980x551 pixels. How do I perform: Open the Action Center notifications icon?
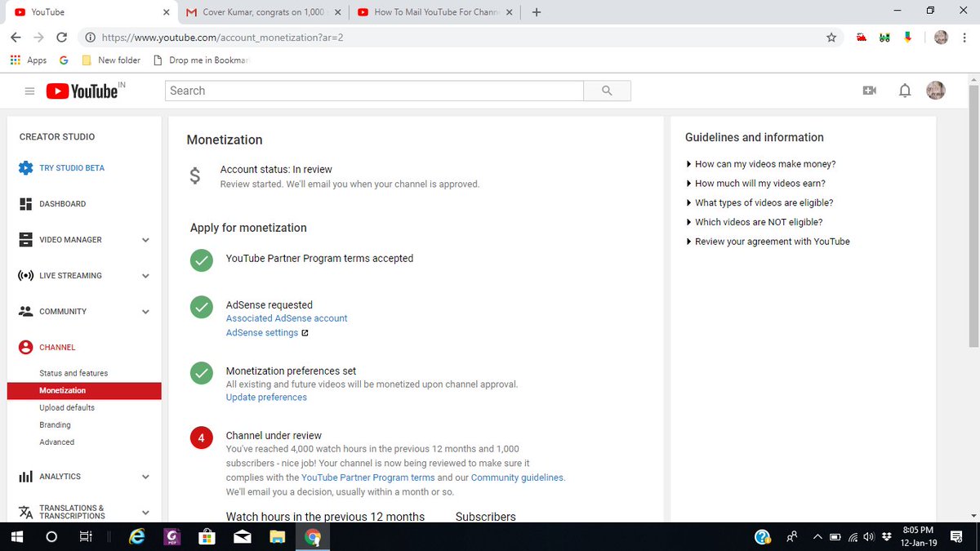956,537
